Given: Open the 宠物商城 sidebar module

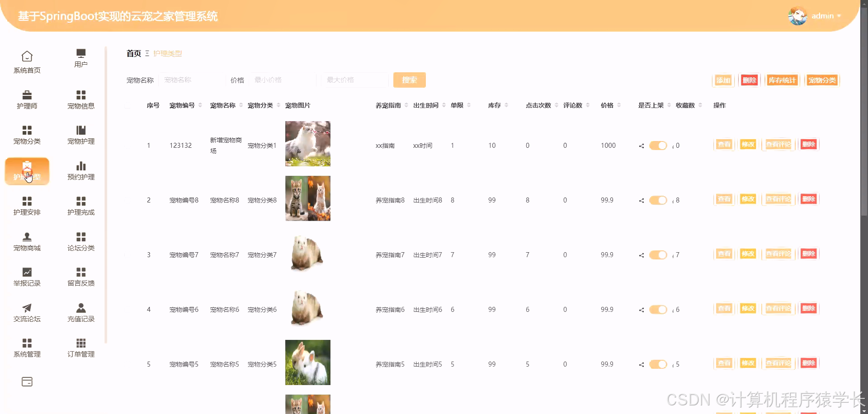Looking at the screenshot, I should (x=27, y=241).
